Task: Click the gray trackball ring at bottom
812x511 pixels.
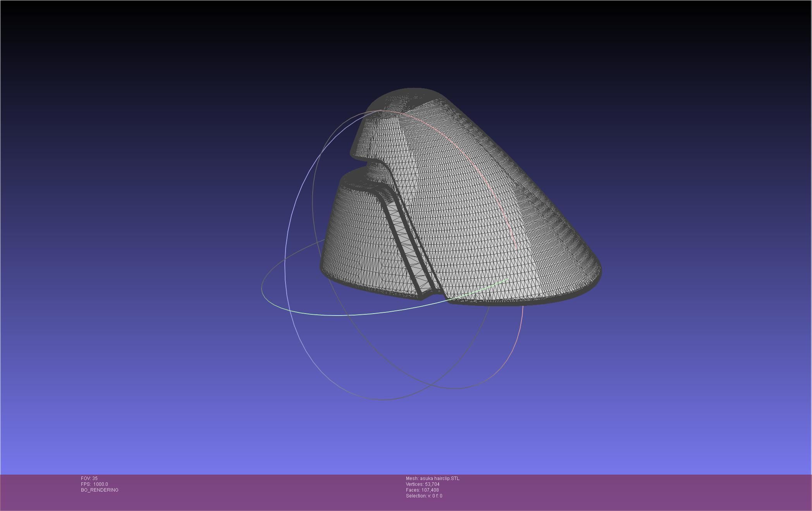Action: [384, 400]
